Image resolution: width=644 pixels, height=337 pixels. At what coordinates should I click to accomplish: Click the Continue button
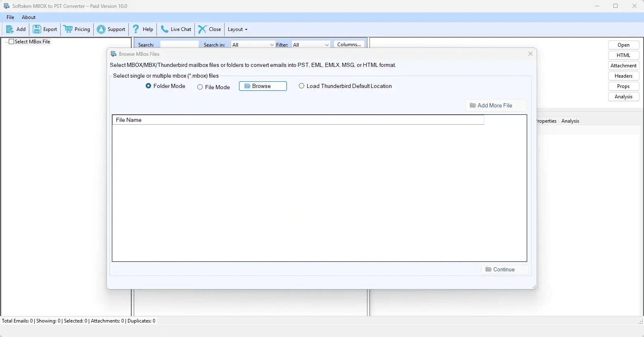[504, 269]
